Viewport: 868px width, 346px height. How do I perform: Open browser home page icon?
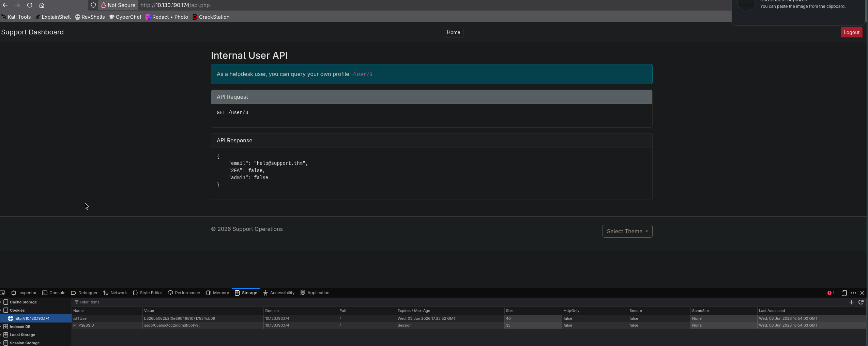(x=42, y=5)
